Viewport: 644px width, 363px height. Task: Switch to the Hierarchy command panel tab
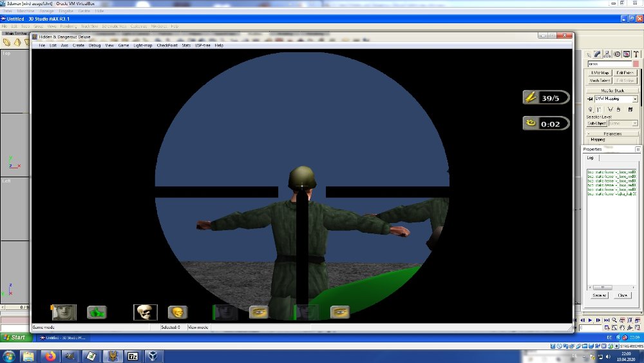click(x=607, y=54)
